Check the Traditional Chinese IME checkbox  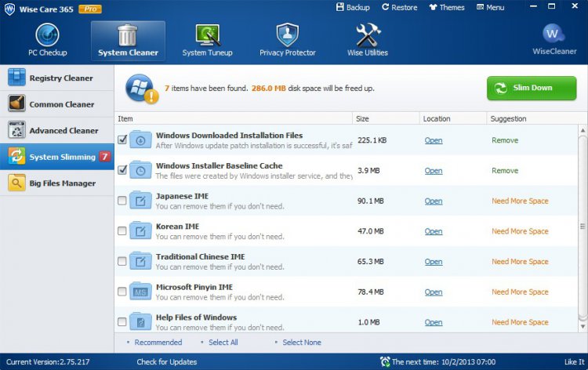point(122,261)
